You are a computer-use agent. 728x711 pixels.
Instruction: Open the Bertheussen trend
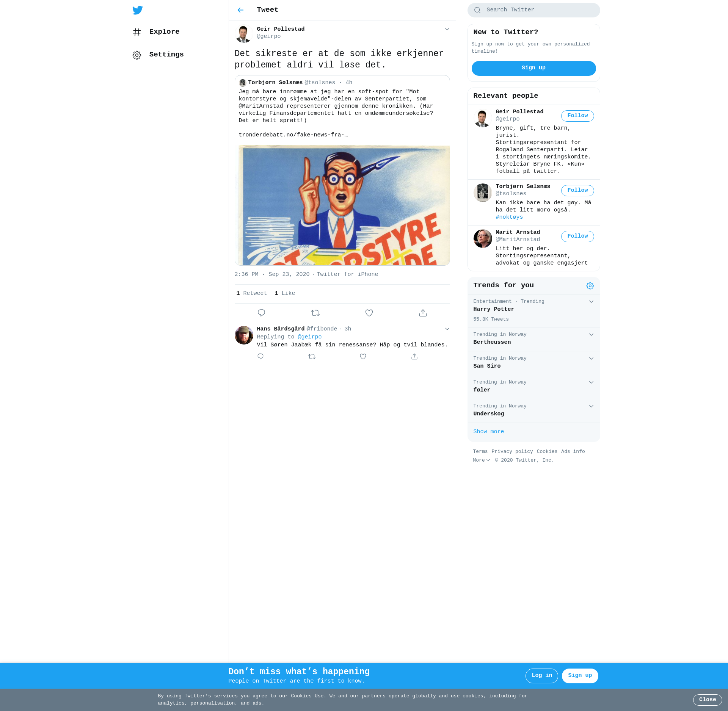tap(533, 339)
